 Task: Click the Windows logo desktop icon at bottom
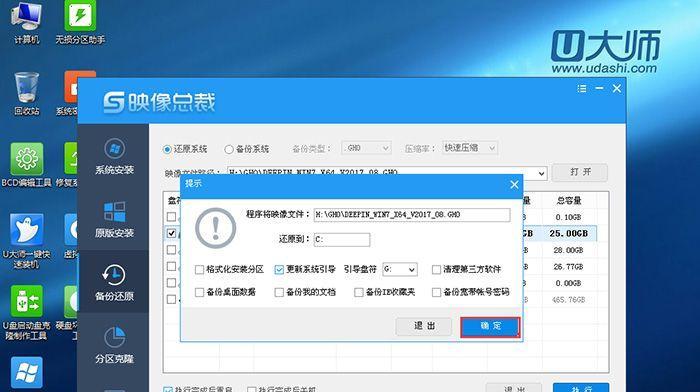26,372
